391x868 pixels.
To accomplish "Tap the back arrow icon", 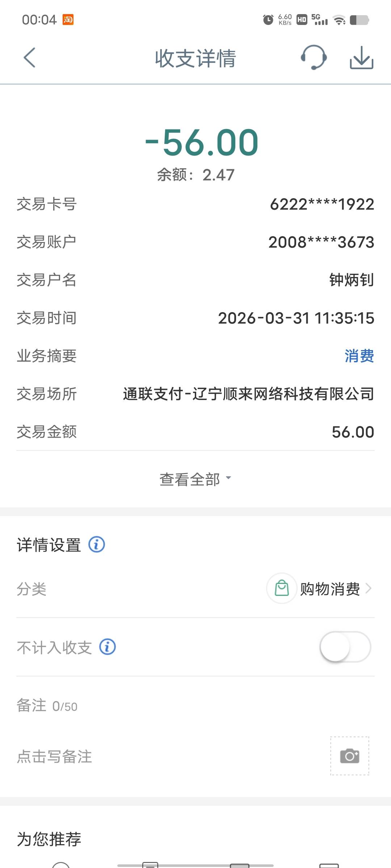I will coord(30,58).
